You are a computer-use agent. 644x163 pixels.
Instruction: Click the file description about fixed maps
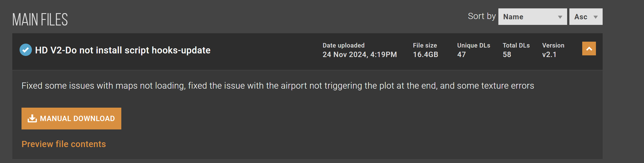[x=278, y=86]
